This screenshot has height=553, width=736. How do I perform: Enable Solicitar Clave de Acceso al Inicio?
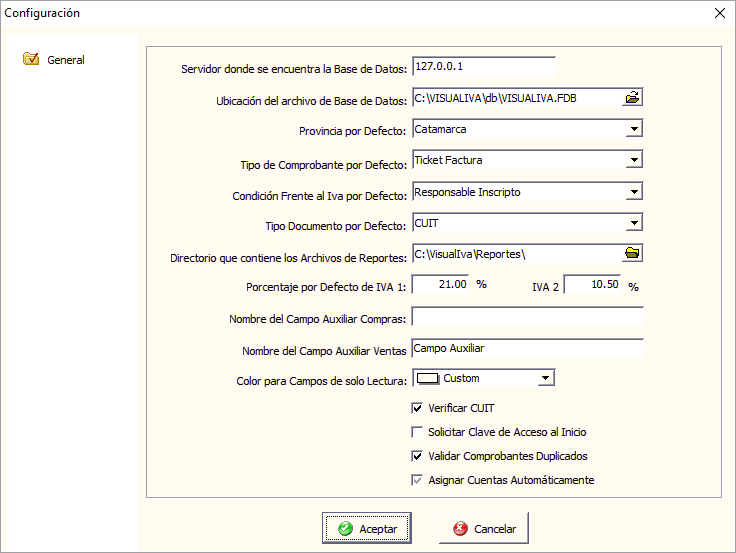point(418,432)
